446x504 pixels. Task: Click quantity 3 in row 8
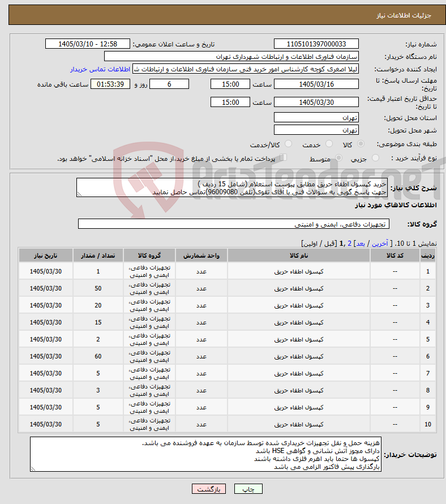[x=98, y=391]
